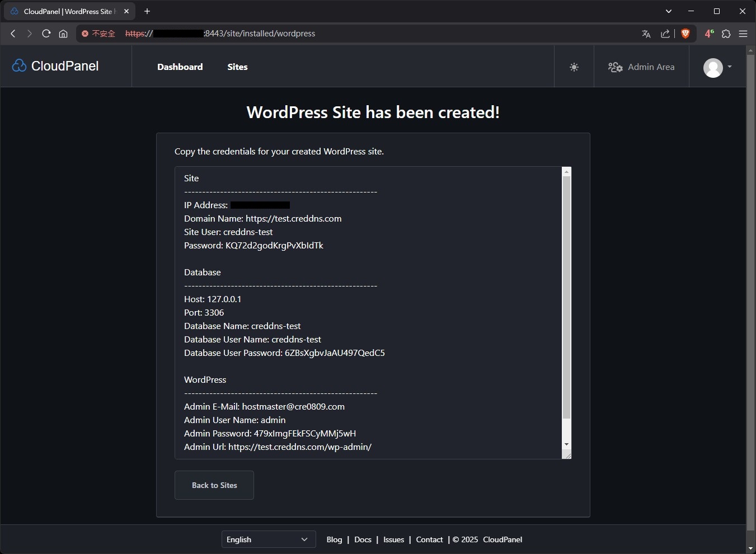Toggle light/dark theme sun icon

574,67
